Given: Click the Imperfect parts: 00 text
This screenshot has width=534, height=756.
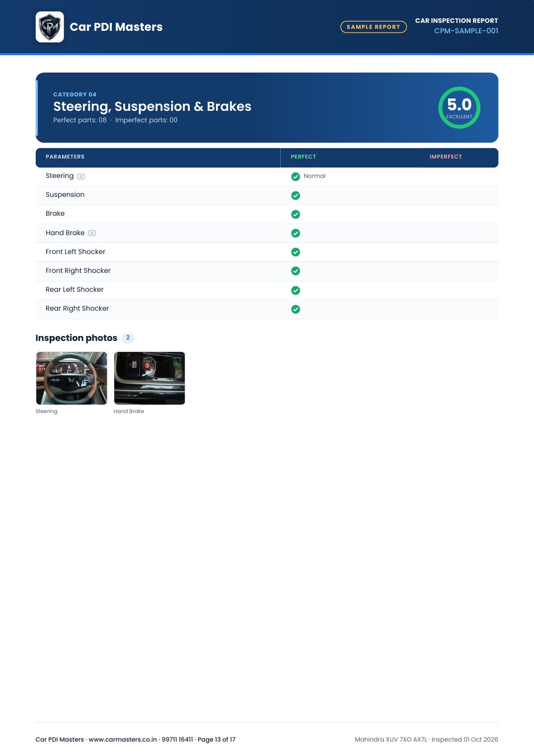Looking at the screenshot, I should [x=146, y=120].
